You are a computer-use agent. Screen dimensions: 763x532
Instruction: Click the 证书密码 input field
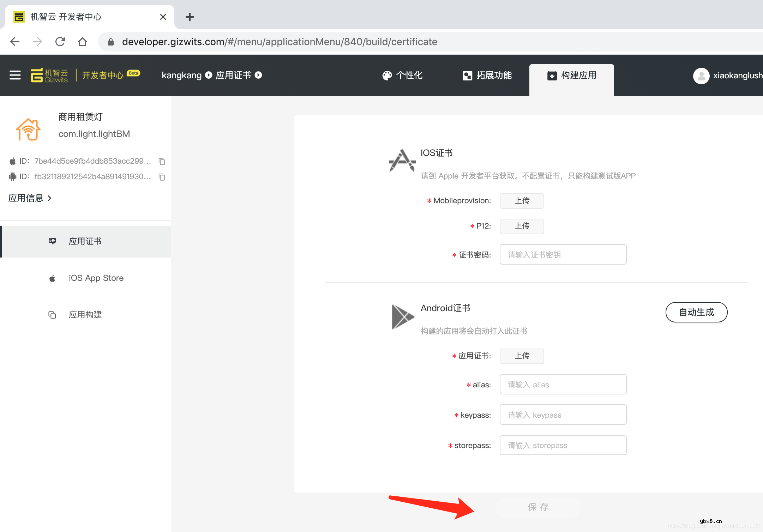[x=563, y=254]
